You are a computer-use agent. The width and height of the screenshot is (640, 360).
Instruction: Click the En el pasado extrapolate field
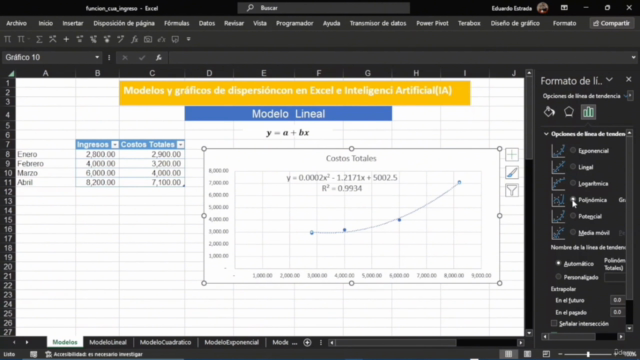(617, 312)
